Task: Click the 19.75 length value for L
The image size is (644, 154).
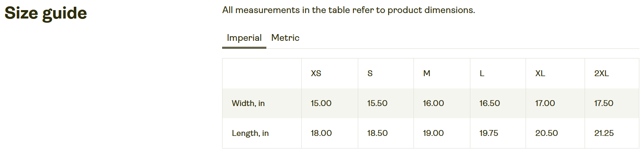Action: [x=489, y=133]
